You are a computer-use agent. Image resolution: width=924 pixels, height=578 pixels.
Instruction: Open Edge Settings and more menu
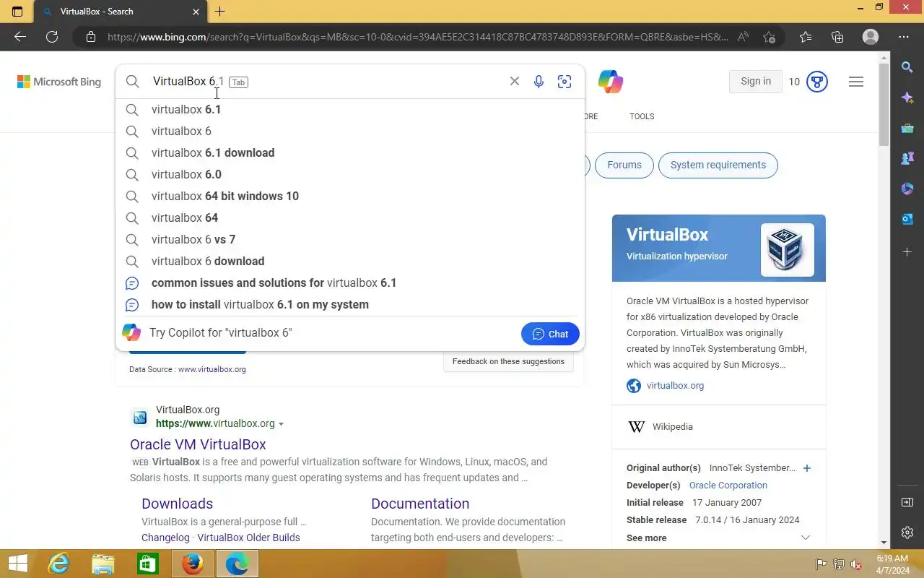click(x=904, y=37)
